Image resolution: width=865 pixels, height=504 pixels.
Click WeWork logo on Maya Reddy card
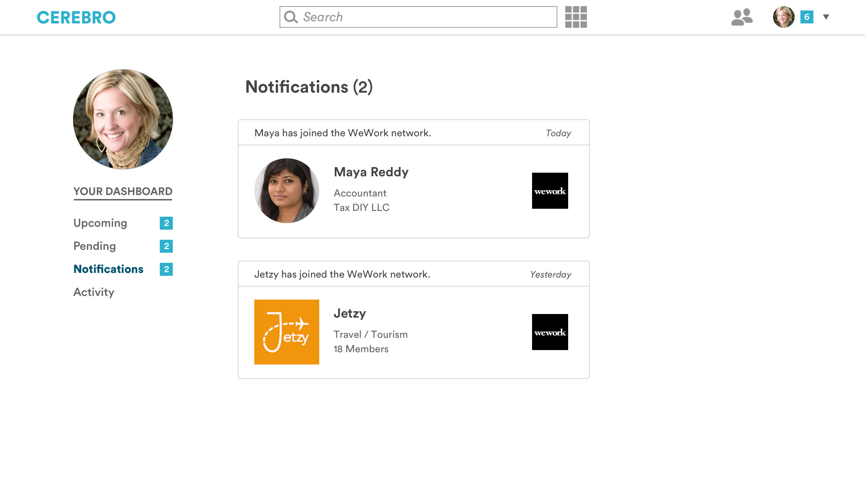pyautogui.click(x=550, y=191)
